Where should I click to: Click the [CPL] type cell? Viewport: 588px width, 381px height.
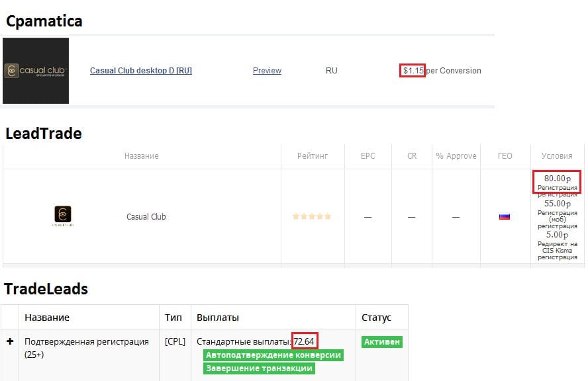click(175, 341)
